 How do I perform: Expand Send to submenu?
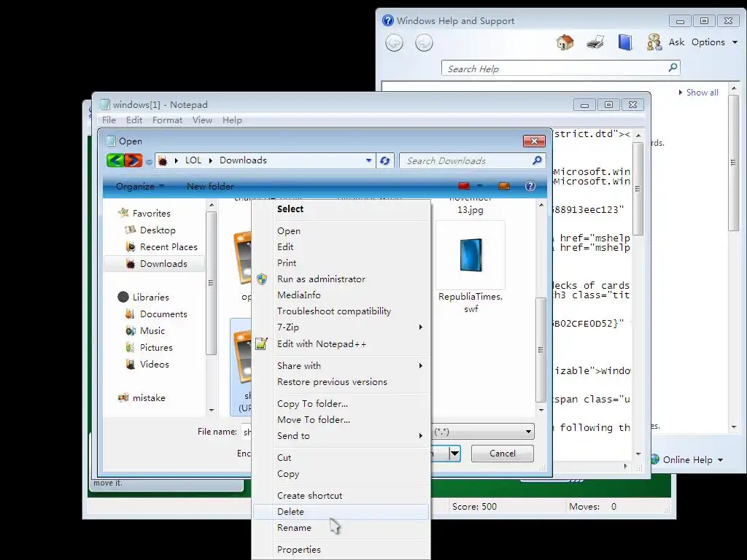click(341, 436)
